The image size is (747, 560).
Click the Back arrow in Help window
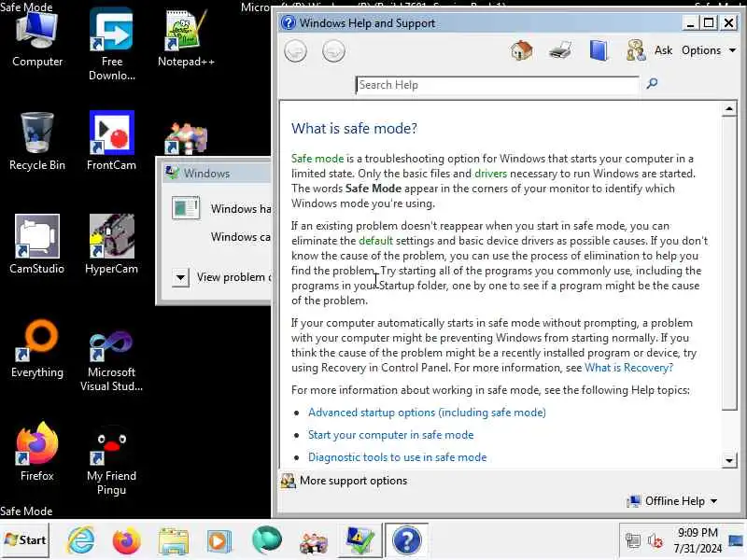pos(295,51)
